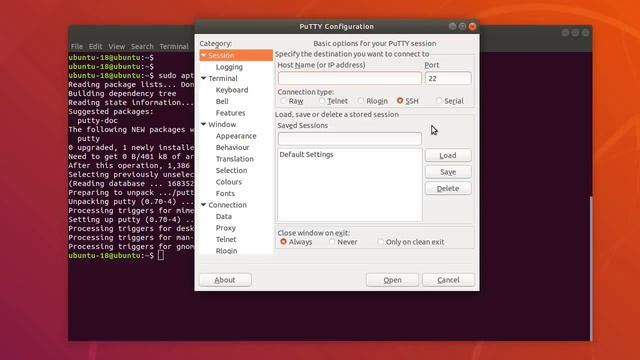Click the terminal window scrollbar
The height and width of the screenshot is (360, 640).
coord(590,268)
